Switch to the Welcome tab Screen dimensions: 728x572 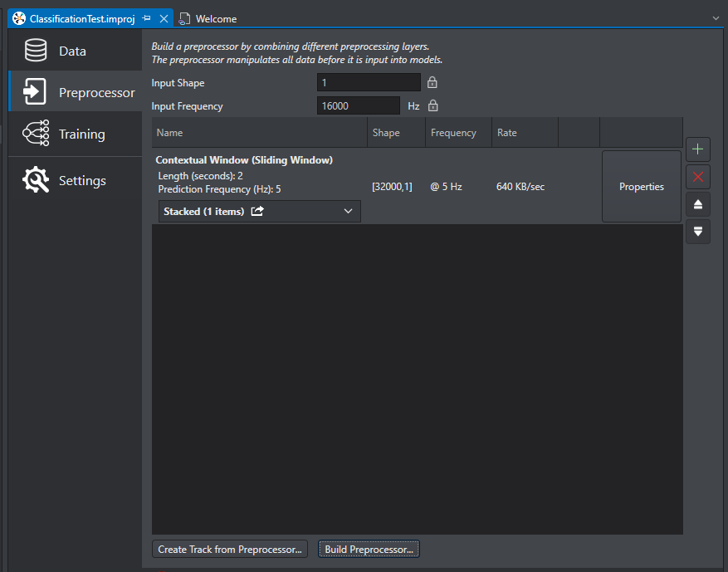pyautogui.click(x=216, y=18)
